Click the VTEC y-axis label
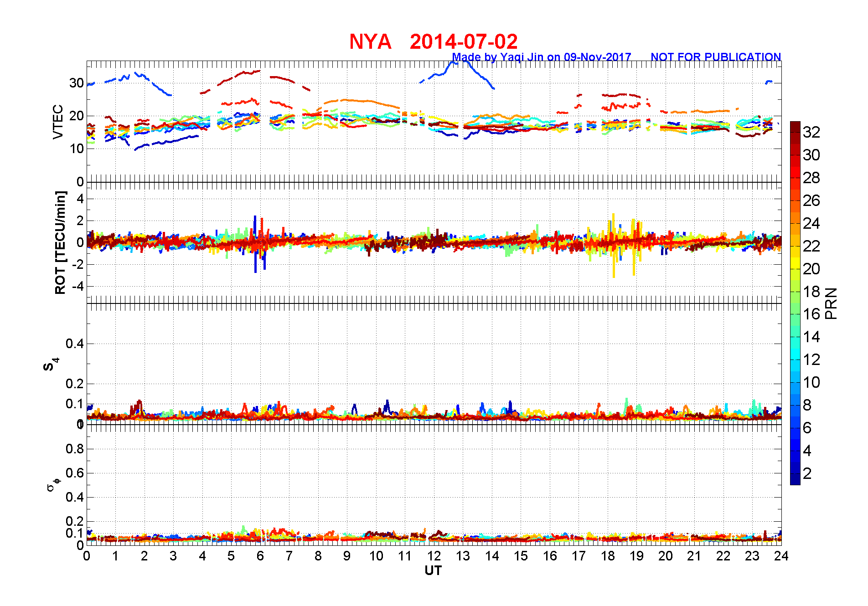 (58, 122)
